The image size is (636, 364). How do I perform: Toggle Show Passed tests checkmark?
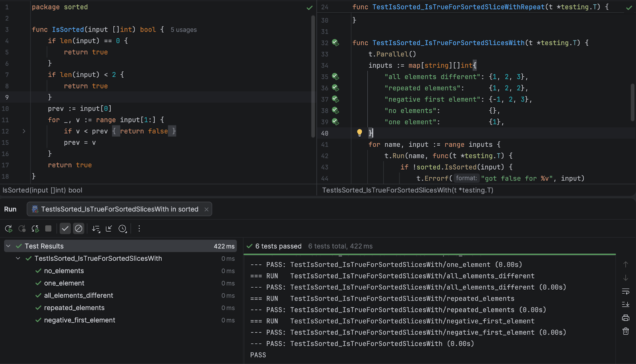65,228
